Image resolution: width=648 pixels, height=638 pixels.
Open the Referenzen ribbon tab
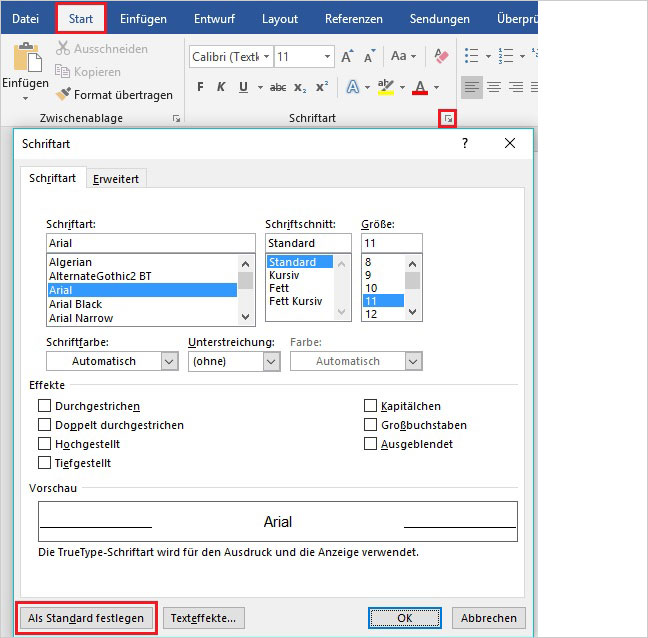pyautogui.click(x=354, y=19)
